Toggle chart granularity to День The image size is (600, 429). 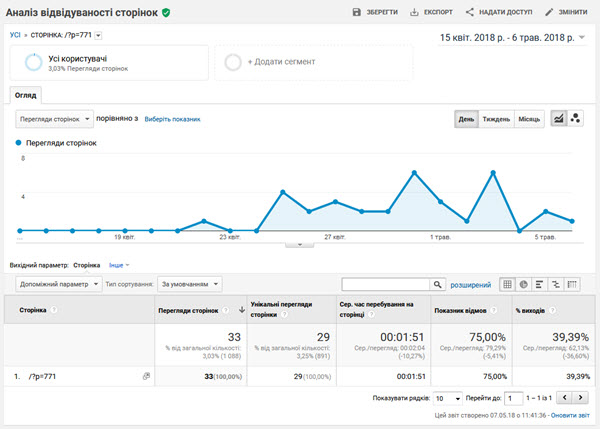466,119
